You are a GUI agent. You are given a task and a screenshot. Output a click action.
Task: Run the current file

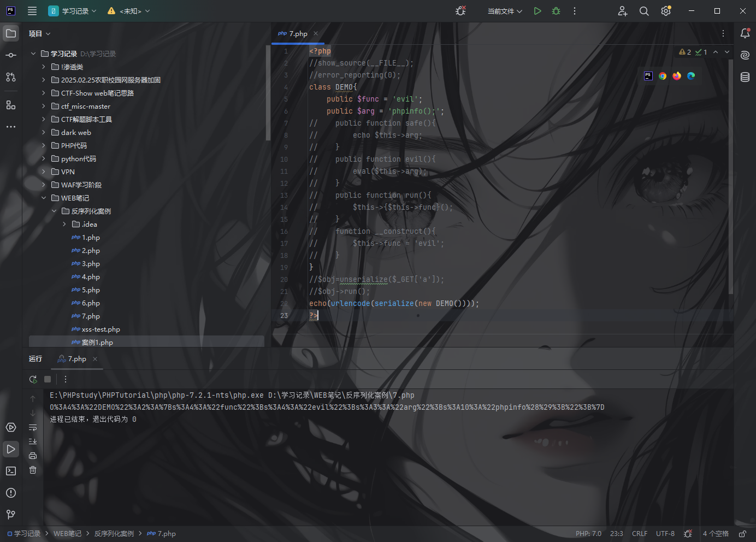tap(538, 11)
